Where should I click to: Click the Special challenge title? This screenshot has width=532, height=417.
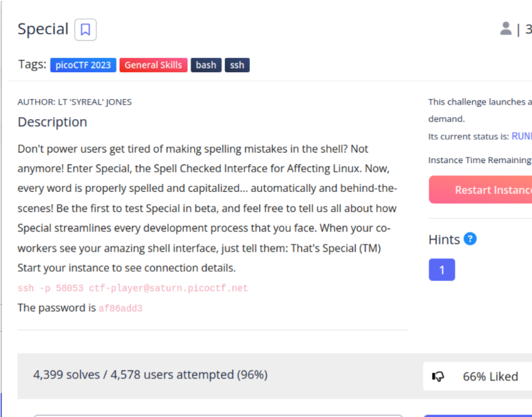click(43, 29)
